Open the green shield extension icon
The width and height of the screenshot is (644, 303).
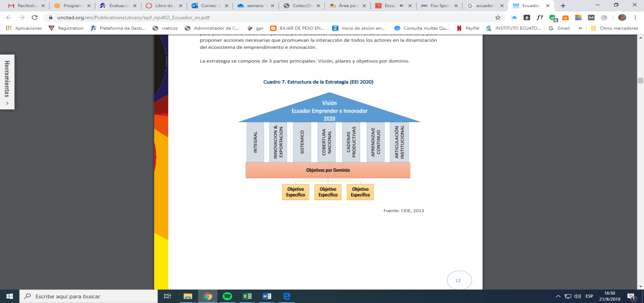click(553, 18)
